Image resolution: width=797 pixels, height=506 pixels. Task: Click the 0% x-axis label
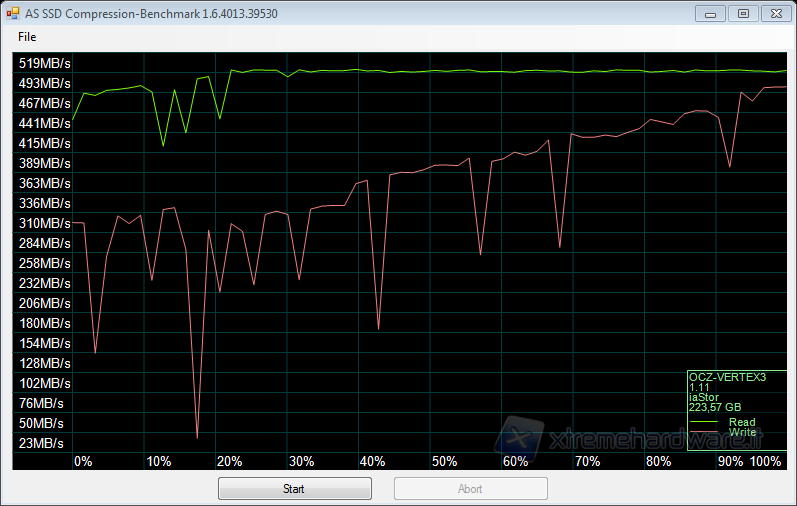pyautogui.click(x=83, y=461)
